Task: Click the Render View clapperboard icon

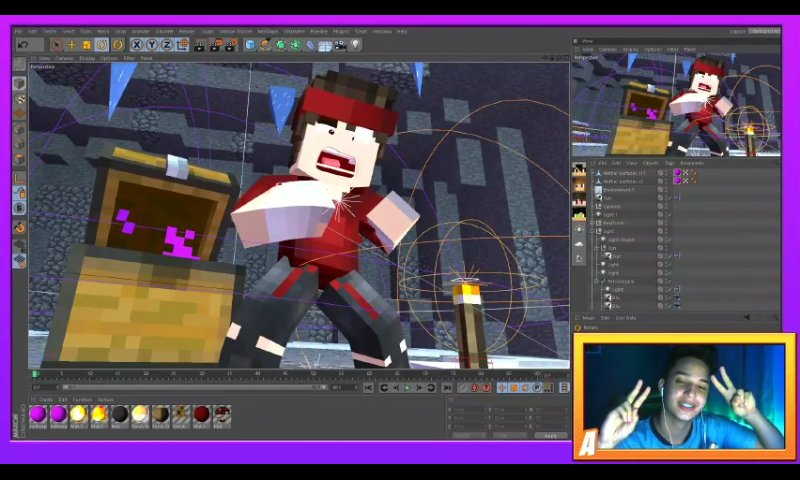Action: coord(201,45)
